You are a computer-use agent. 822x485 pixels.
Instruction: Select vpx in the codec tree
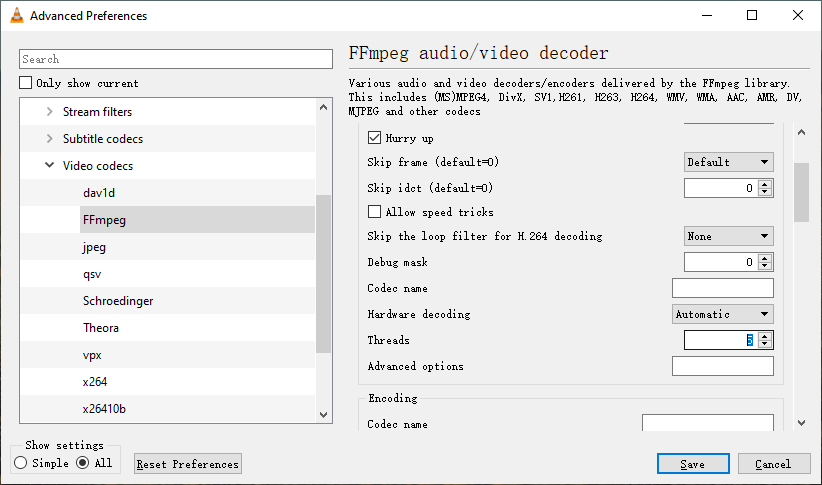tap(92, 355)
